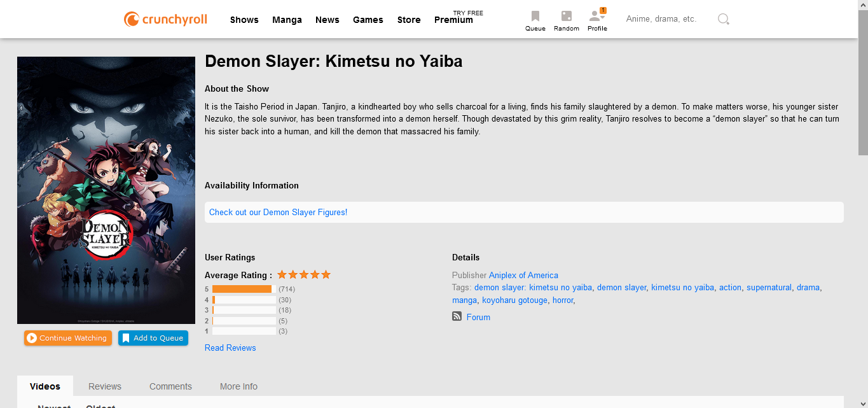Open the Comments tab
This screenshot has width=868, height=408.
tap(170, 386)
